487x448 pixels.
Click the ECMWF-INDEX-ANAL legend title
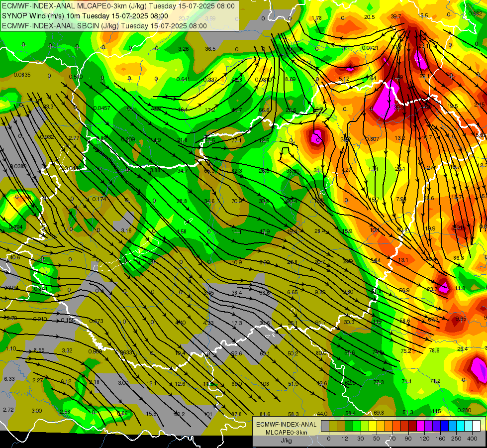pyautogui.click(x=286, y=425)
